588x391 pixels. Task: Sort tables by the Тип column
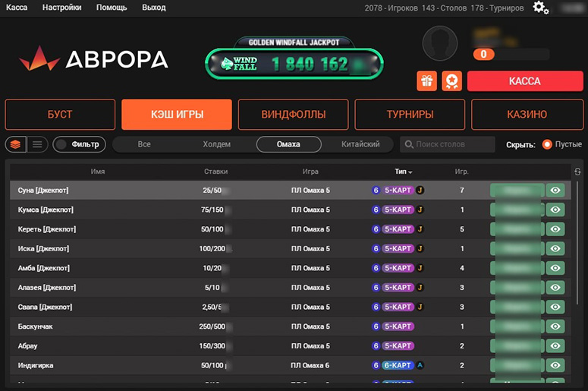click(x=403, y=172)
